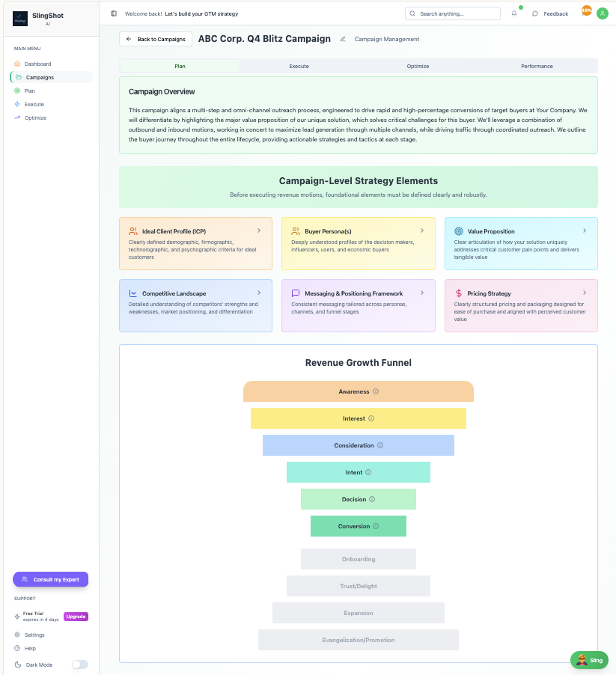Click the sidebar collapse panel icon
Image resolution: width=616 pixels, height=675 pixels.
click(x=114, y=13)
